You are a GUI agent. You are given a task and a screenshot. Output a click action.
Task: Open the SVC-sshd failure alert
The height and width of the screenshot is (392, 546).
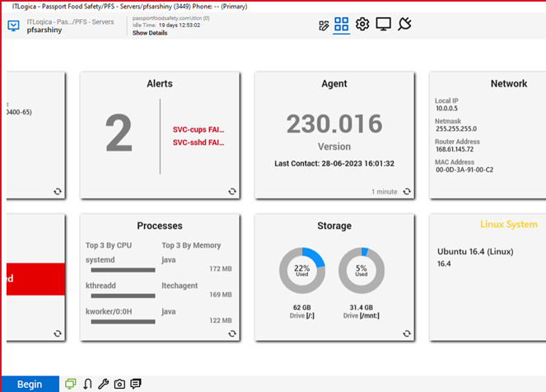coord(198,142)
